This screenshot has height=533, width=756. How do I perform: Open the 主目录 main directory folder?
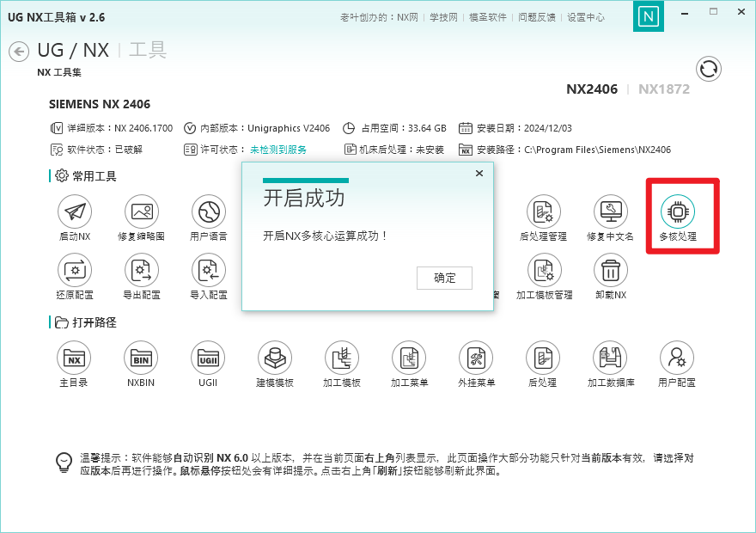coord(74,358)
